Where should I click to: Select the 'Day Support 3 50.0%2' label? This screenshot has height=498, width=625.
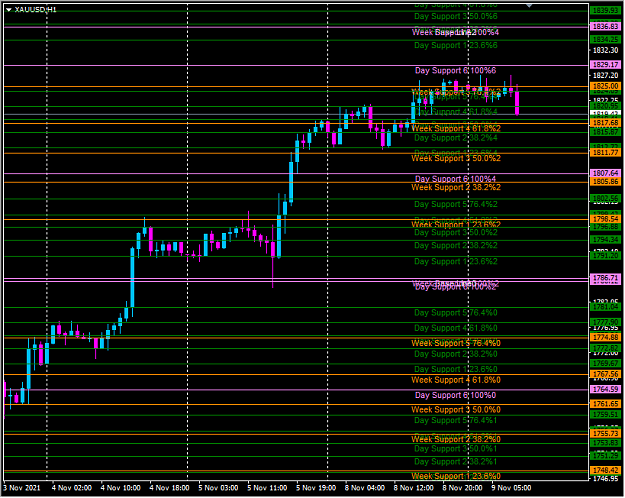point(456,232)
